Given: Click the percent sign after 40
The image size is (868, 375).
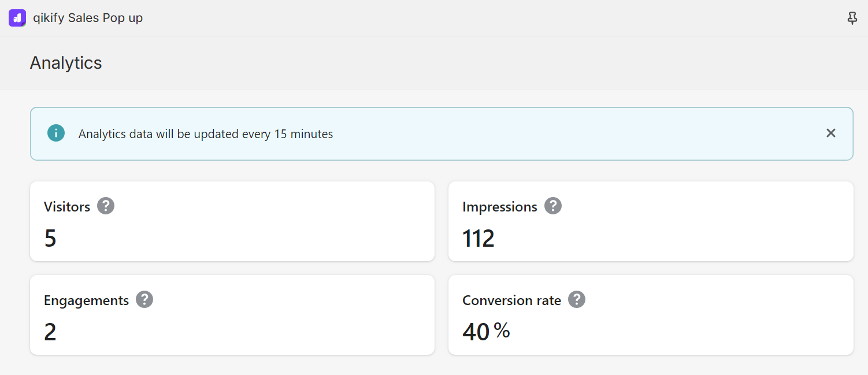Looking at the screenshot, I should 502,331.
